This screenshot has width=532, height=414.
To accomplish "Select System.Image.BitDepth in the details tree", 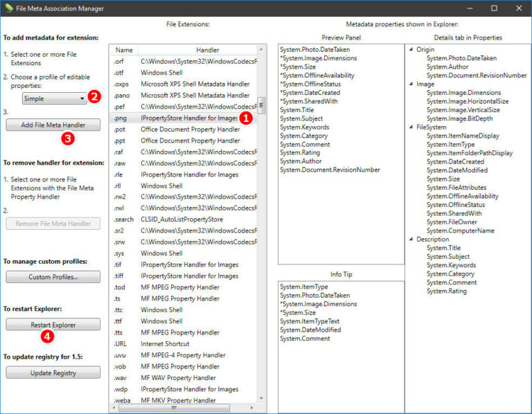I will (x=462, y=118).
